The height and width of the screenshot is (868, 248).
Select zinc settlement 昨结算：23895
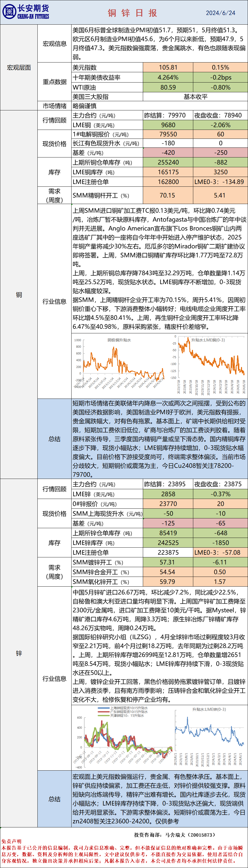tap(168, 484)
